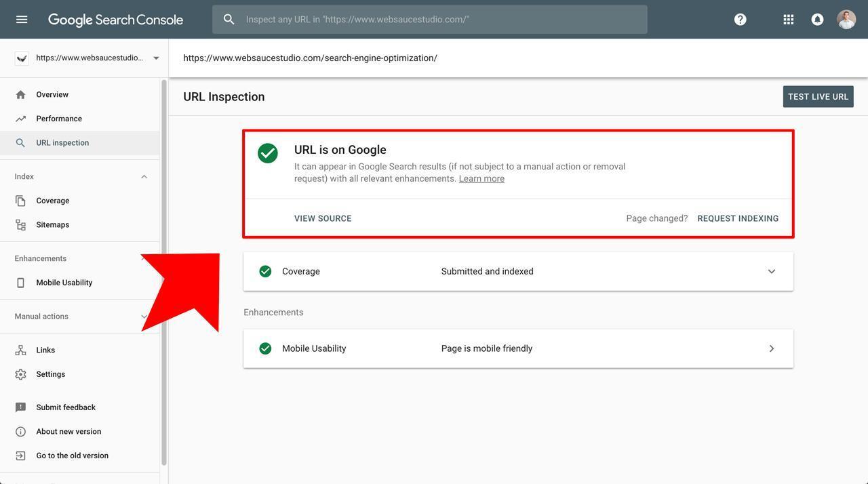Click the green check beside Coverage row
This screenshot has width=868, height=484.
point(265,271)
